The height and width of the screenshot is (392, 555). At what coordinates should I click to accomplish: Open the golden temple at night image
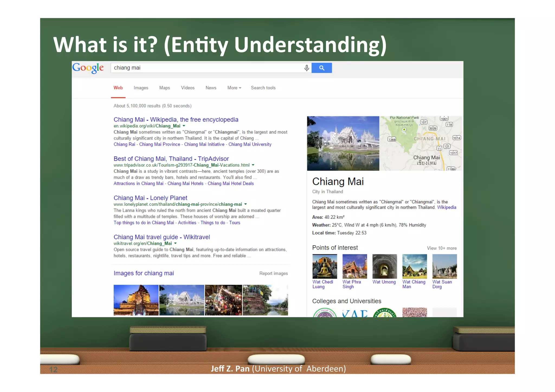point(136,300)
